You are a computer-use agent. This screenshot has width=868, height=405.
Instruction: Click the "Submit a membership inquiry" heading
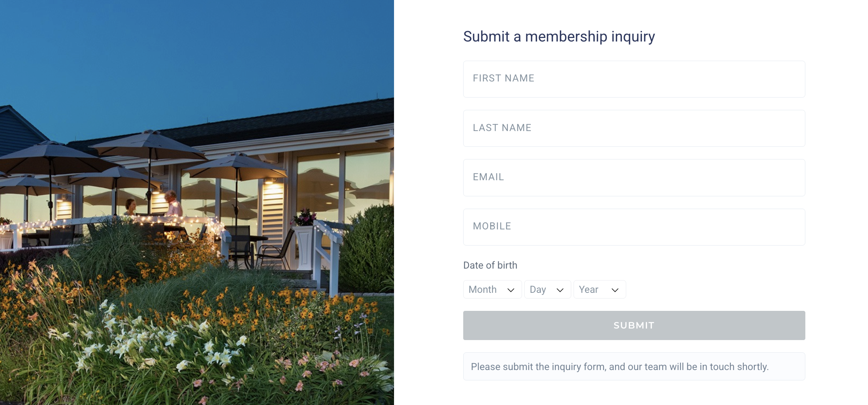pos(559,37)
